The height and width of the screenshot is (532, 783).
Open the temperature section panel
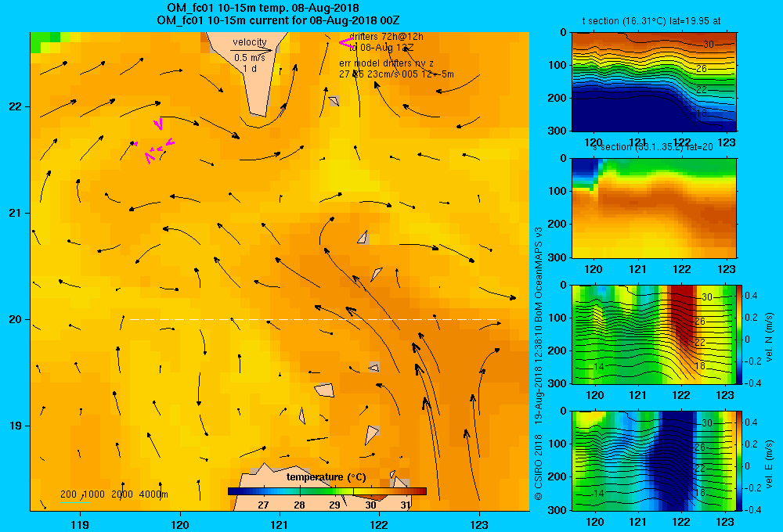pyautogui.click(x=654, y=81)
